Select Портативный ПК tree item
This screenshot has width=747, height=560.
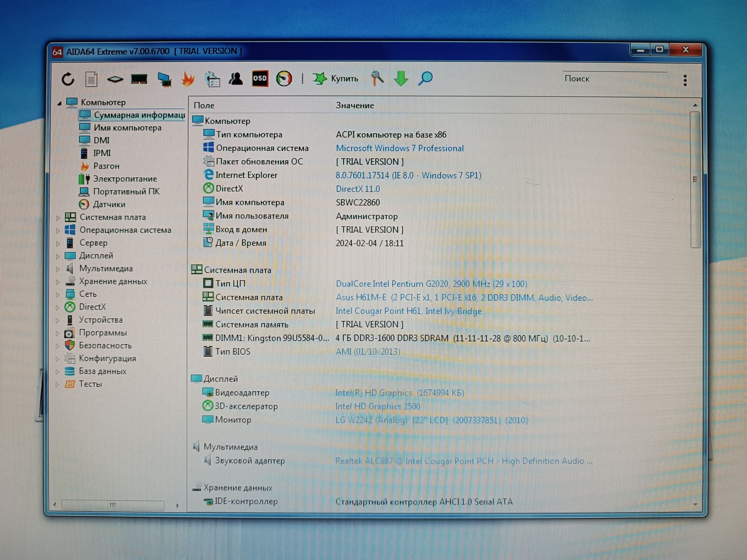(x=119, y=192)
